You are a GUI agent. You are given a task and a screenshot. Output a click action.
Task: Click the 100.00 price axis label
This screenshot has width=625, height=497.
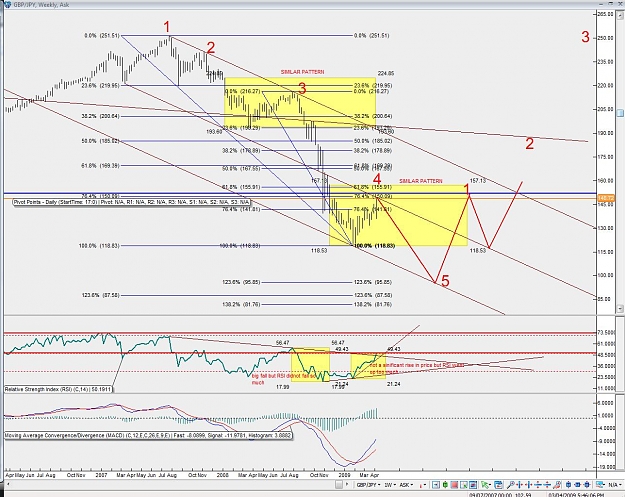click(605, 275)
